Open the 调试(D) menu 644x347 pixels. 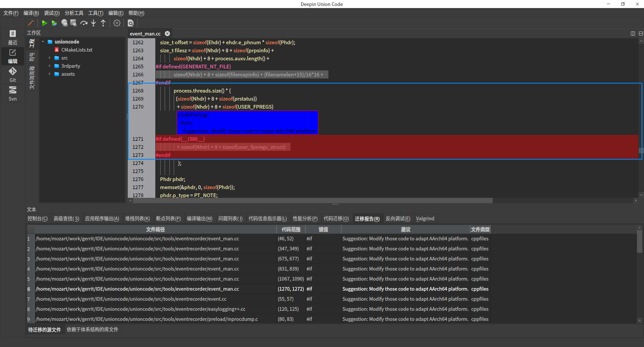point(52,13)
